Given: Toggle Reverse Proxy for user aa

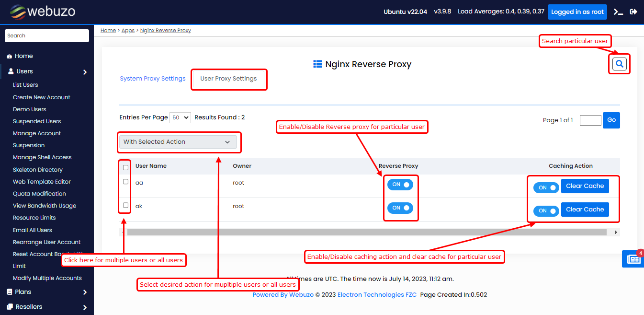Looking at the screenshot, I should [x=400, y=185].
